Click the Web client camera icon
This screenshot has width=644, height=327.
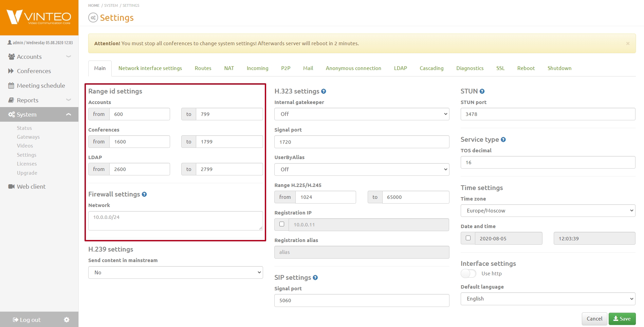point(12,187)
